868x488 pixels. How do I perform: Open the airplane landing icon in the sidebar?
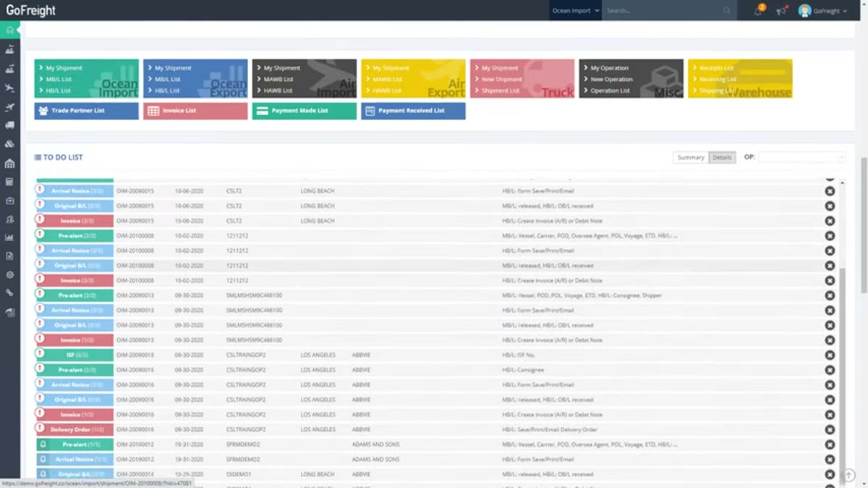[9, 88]
